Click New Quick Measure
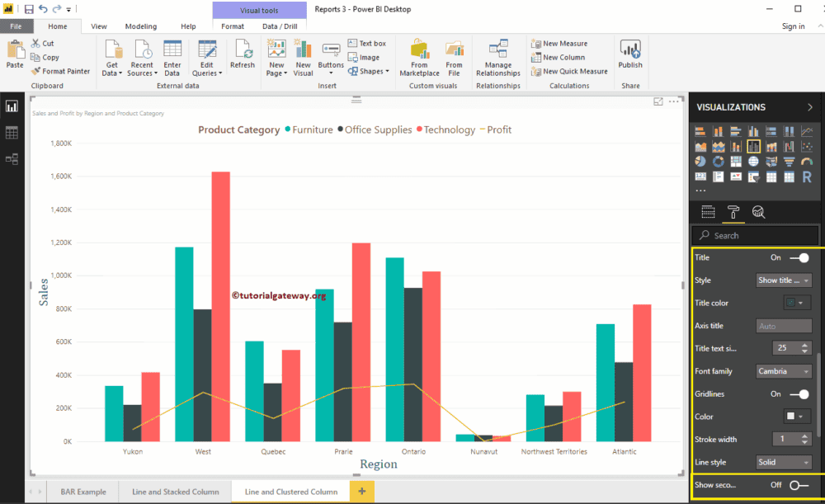 tap(569, 72)
